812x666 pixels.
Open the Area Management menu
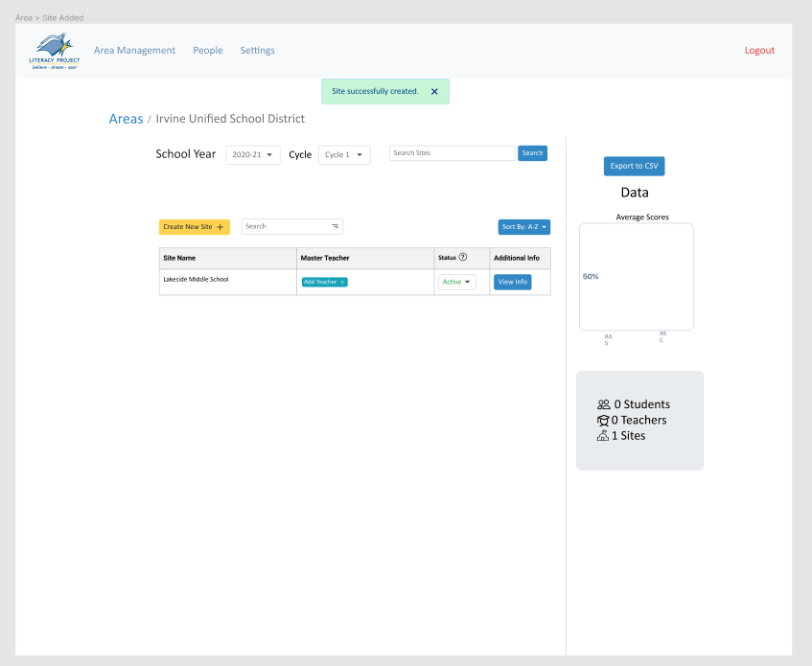coord(134,51)
